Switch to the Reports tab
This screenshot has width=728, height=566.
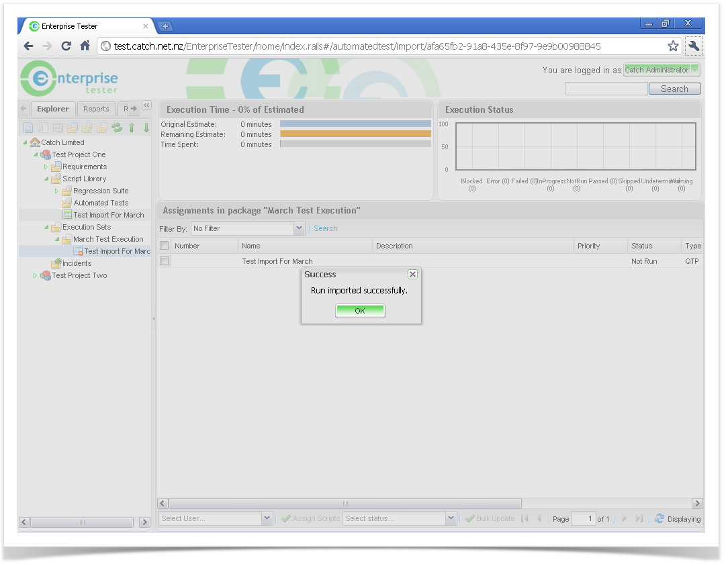[96, 109]
